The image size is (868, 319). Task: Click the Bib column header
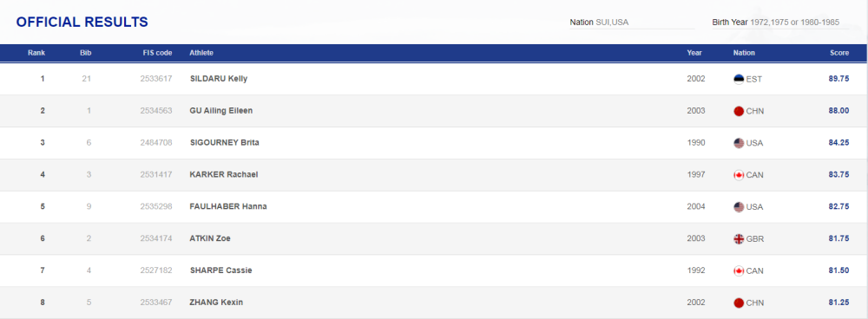click(85, 53)
